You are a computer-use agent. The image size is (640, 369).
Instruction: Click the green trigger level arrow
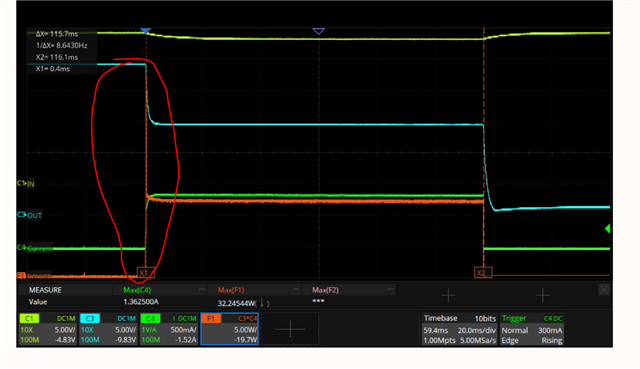pyautogui.click(x=607, y=229)
